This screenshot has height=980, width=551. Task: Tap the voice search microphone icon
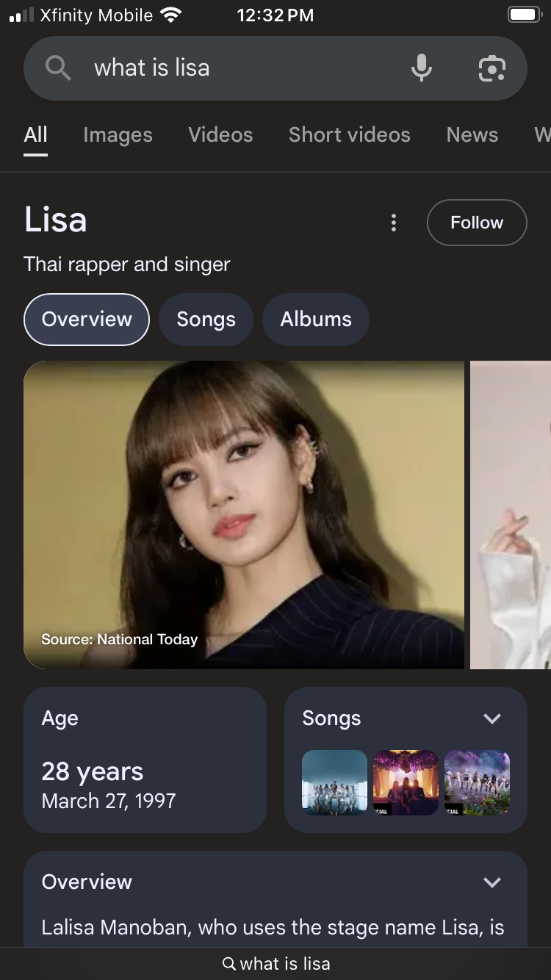pyautogui.click(x=422, y=68)
